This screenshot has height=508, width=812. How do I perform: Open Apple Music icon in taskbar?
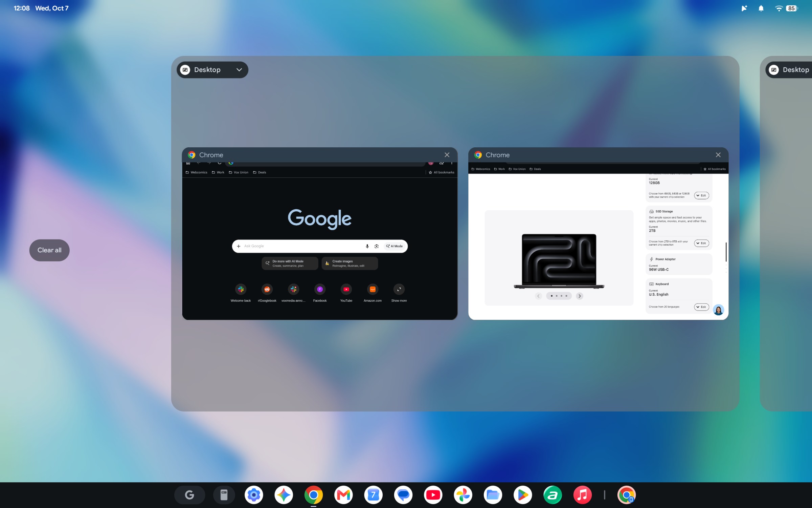tap(582, 495)
